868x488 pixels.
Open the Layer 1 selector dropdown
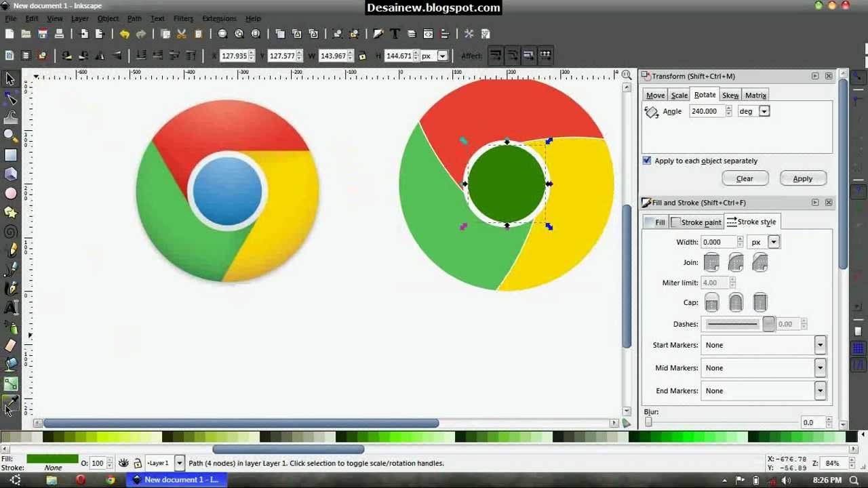[x=179, y=463]
